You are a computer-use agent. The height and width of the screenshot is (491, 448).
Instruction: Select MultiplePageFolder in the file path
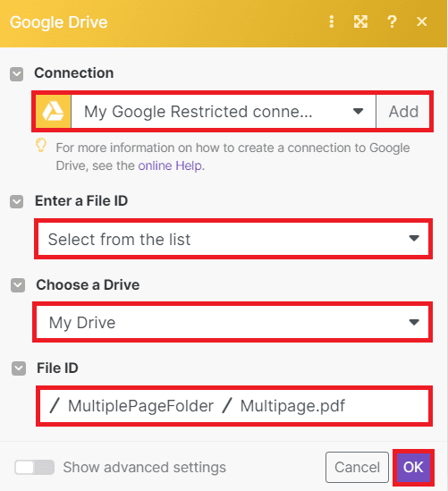tap(140, 406)
